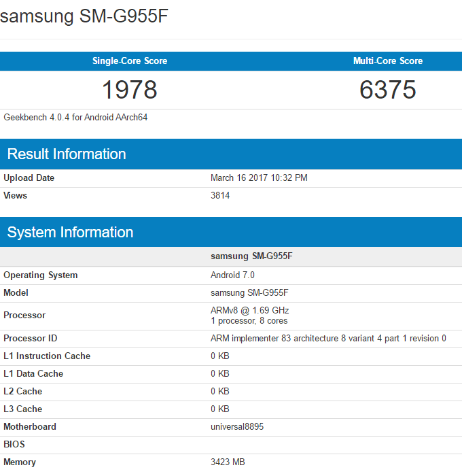Select the Android 7.0 operating system value

(232, 275)
